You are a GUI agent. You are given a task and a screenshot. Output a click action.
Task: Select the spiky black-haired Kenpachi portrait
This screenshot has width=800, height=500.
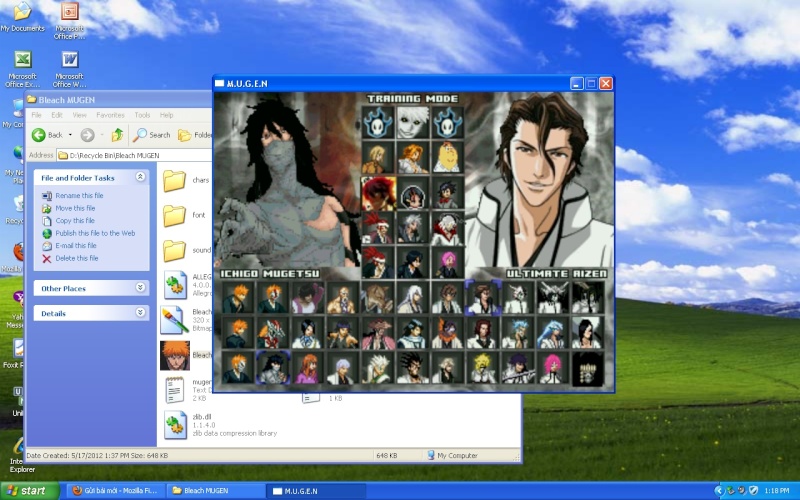(413, 368)
